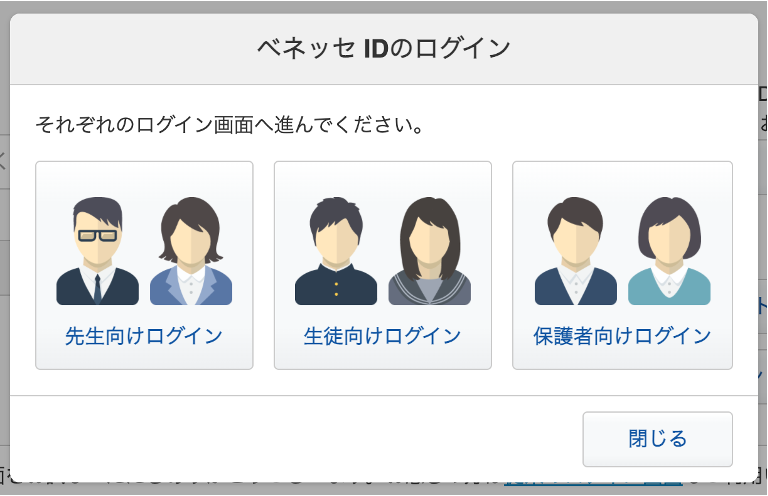
Task: Click the male student avatar in dark uniform
Action: pyautogui.click(x=336, y=251)
